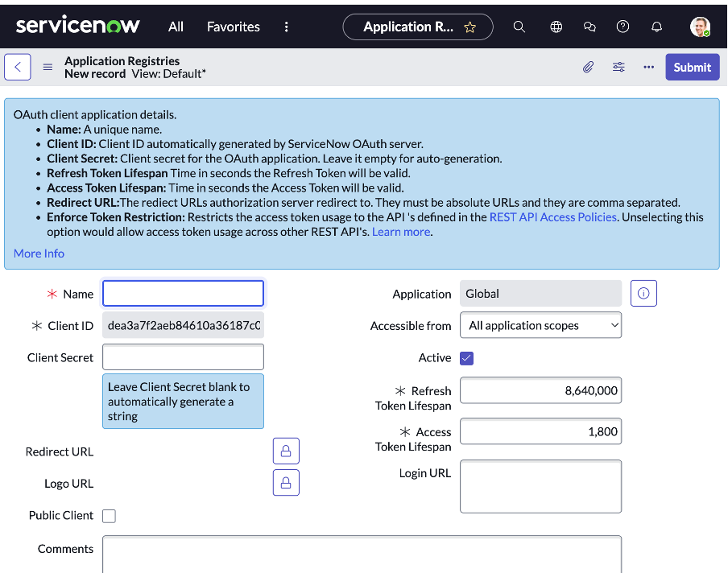This screenshot has width=728, height=573.
Task: Click the "New record" label
Action: pos(95,74)
